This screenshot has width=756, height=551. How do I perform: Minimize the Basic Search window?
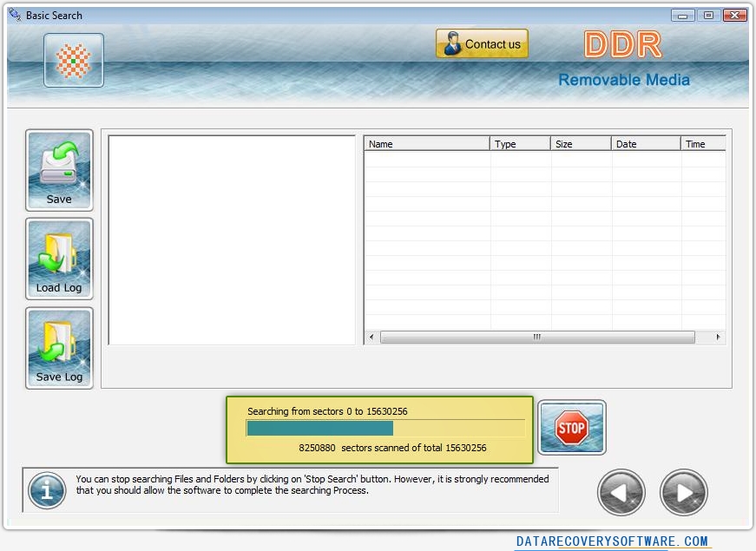[x=682, y=16]
